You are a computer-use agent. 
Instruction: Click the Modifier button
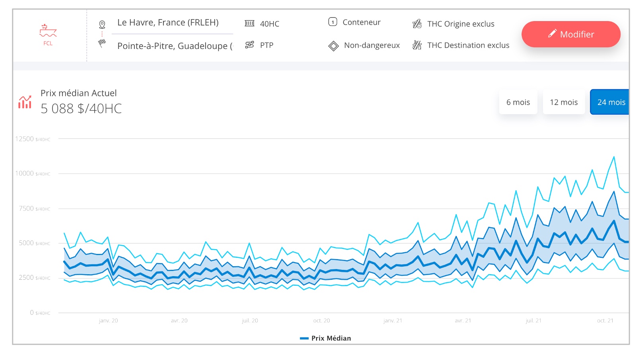coord(571,34)
